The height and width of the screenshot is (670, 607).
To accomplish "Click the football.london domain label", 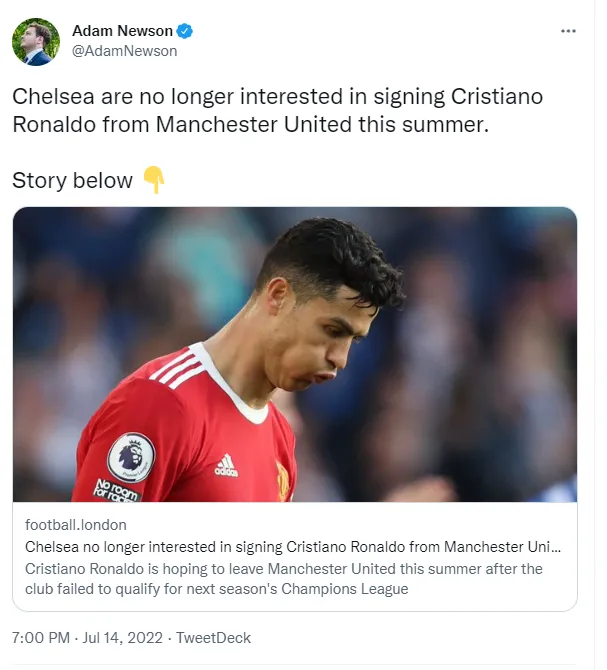I will pyautogui.click(x=76, y=525).
